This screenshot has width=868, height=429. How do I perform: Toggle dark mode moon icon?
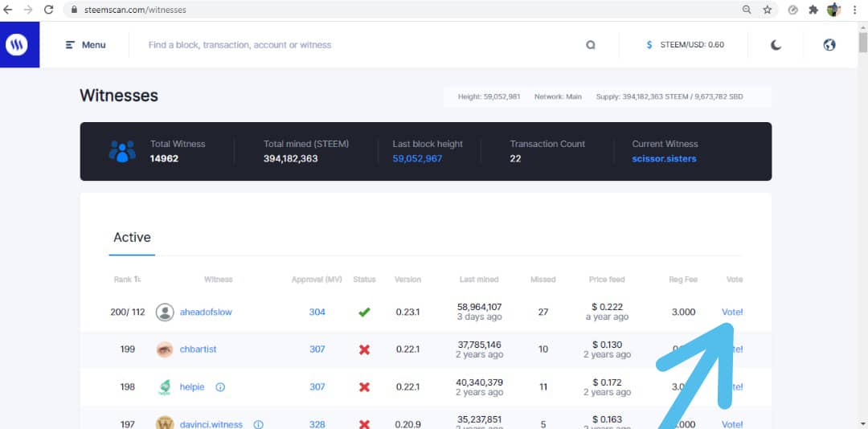pyautogui.click(x=776, y=45)
